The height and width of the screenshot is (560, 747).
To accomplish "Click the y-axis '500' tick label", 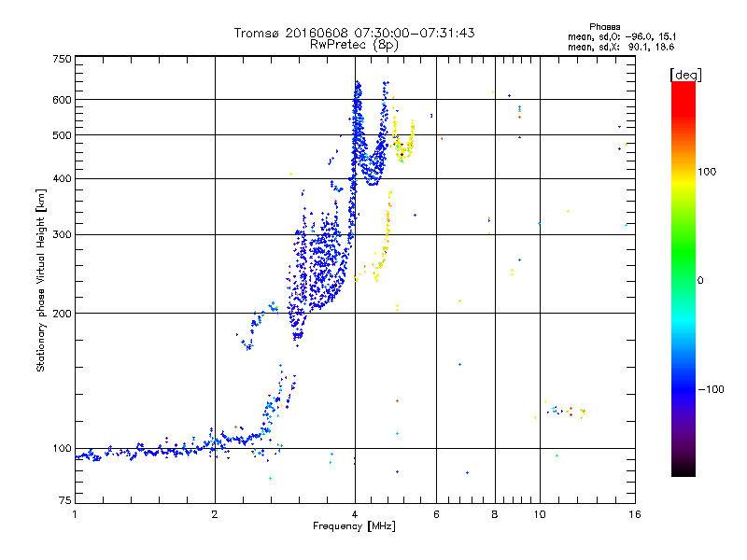I will click(62, 135).
